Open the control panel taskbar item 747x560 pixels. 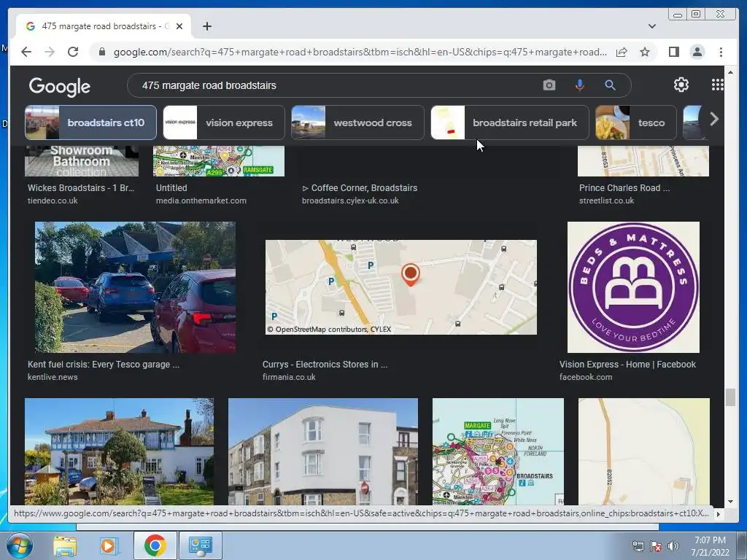200,545
